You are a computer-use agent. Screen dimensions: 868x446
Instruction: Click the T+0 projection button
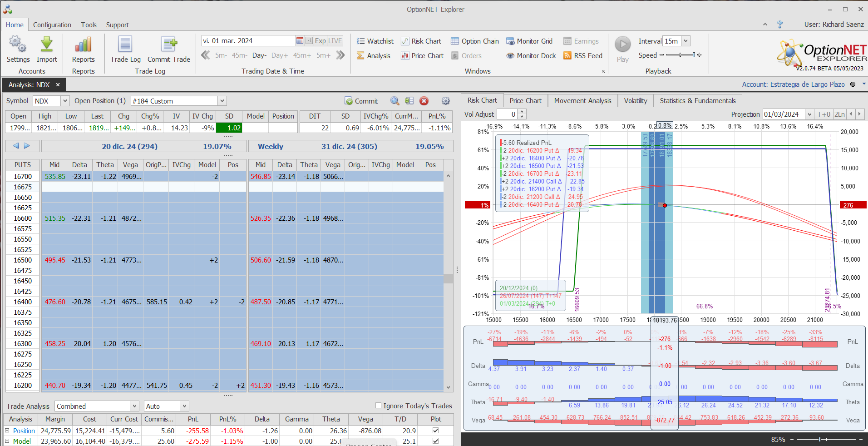[x=824, y=114]
